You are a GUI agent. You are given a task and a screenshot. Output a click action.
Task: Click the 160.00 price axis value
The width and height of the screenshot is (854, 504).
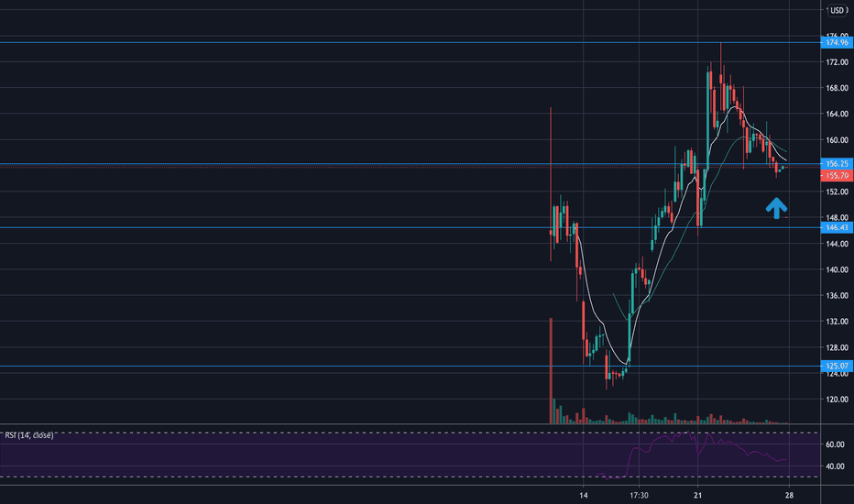coord(837,140)
